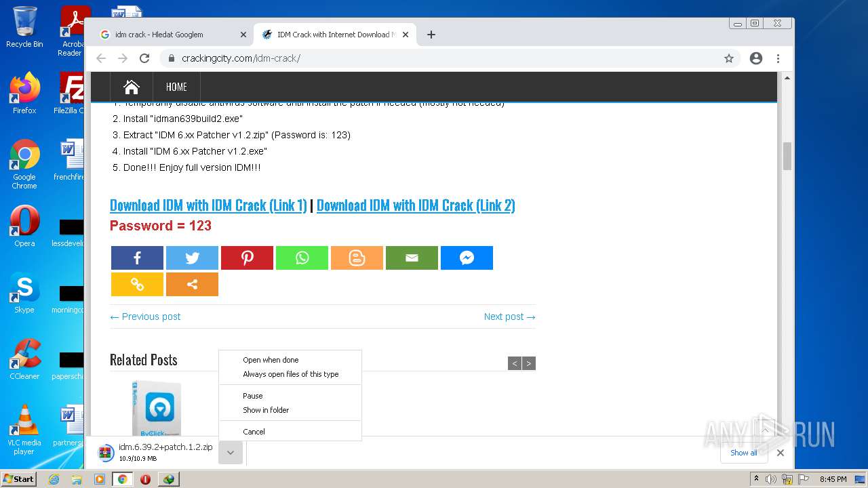
Task: Switch to the 'IDM Crack with Internet Download' tab
Action: [336, 35]
